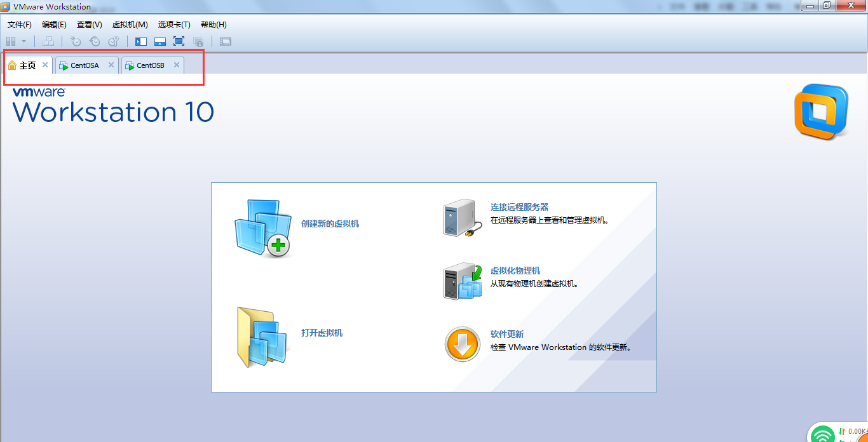The height and width of the screenshot is (442, 868).
Task: Close the CentOSA tab
Action: (111, 65)
